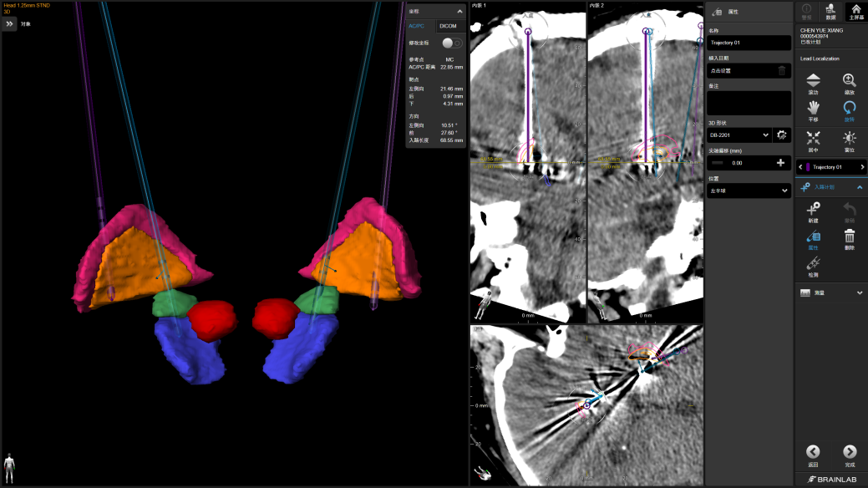Image resolution: width=868 pixels, height=488 pixels.
Task: Click the Done (完成) button
Action: 849,455
